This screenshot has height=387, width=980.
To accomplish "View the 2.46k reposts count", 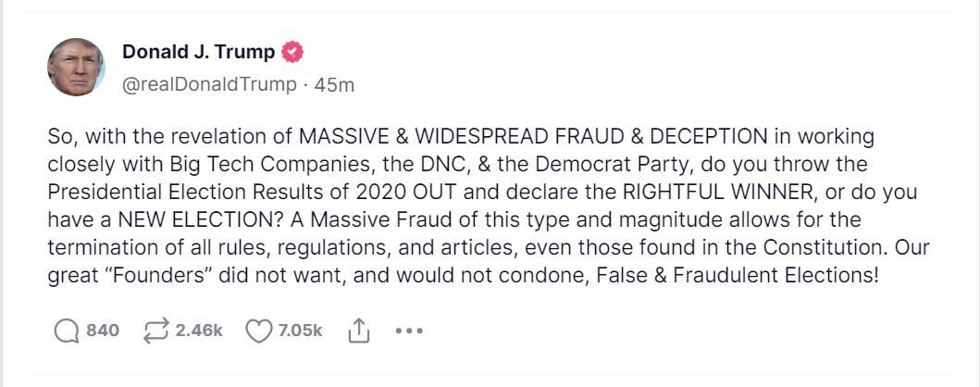I will pyautogui.click(x=199, y=331).
